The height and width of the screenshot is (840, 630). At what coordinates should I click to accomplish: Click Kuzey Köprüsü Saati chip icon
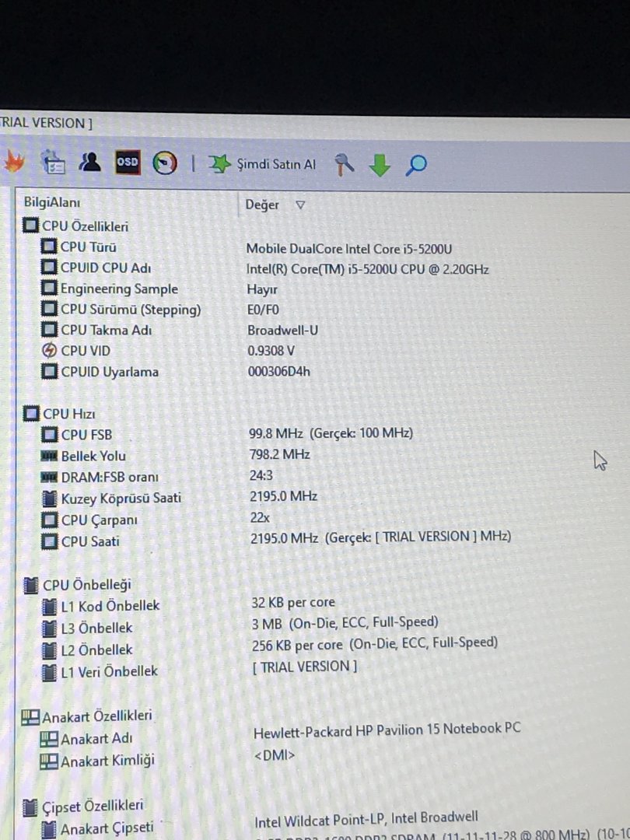(x=49, y=499)
